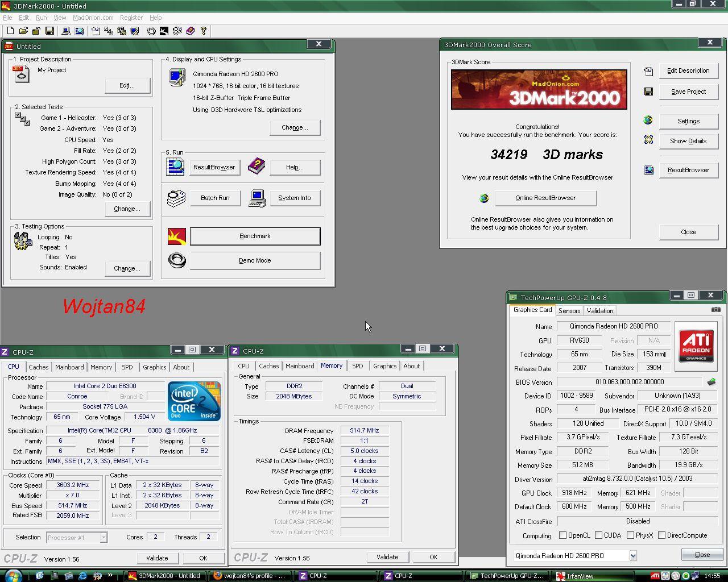Click the testing options toolbar icon
Image resolution: width=728 pixels, height=582 pixels.
(122, 31)
